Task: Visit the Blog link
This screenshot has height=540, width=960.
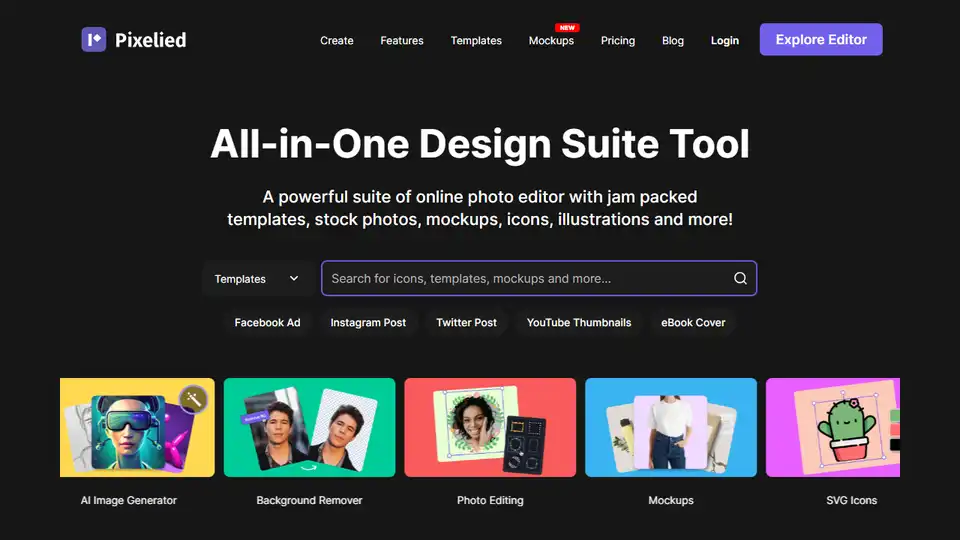Action: click(673, 41)
